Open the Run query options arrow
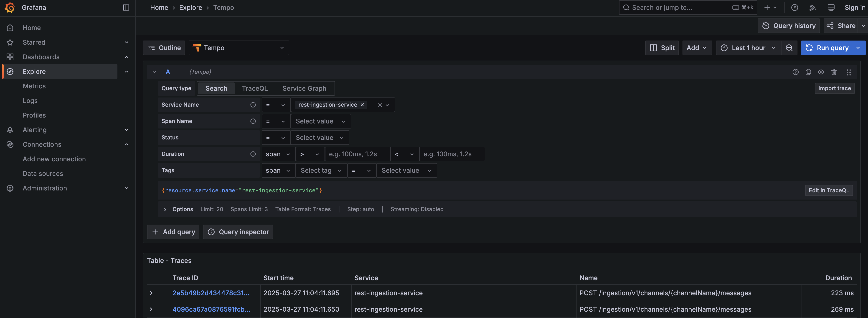 click(858, 48)
